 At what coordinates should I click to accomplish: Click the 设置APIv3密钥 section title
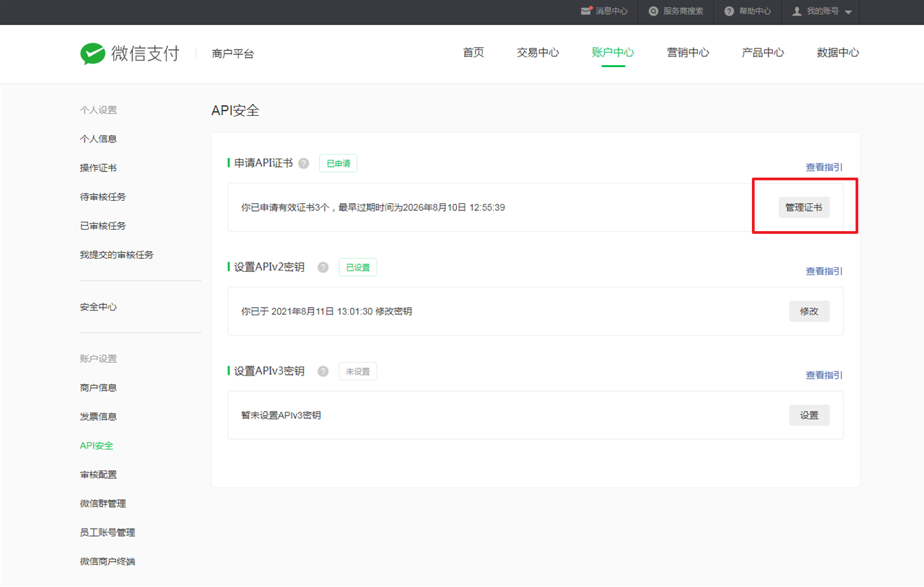270,371
